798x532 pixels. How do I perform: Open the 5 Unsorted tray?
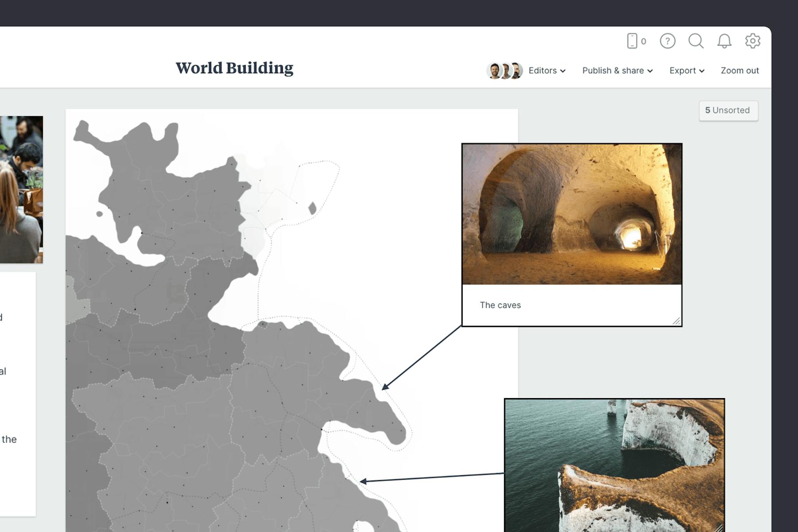click(728, 110)
